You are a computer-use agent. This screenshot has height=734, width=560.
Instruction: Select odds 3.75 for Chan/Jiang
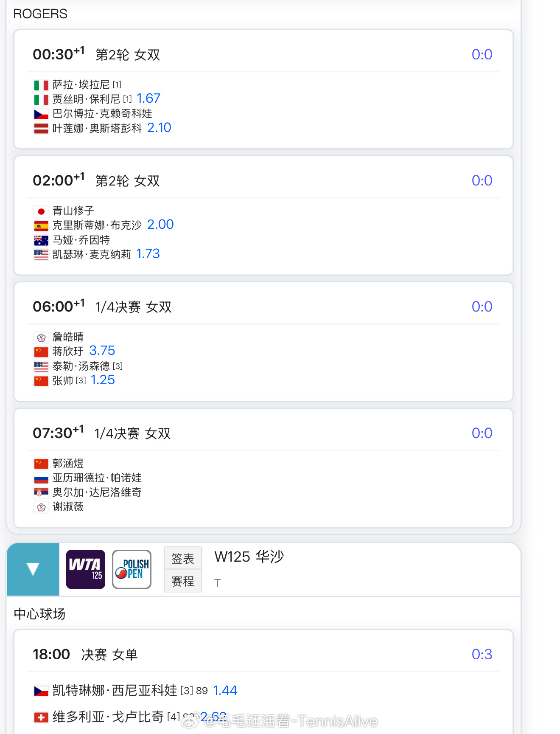click(102, 351)
